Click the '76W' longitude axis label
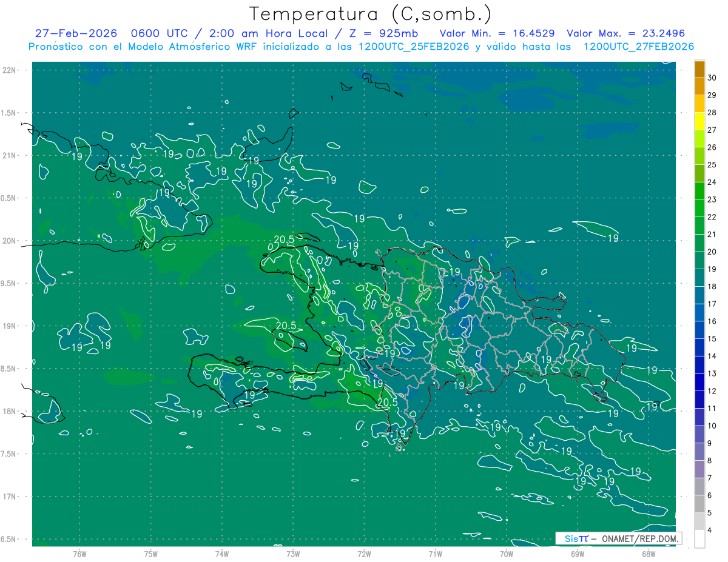 click(79, 554)
